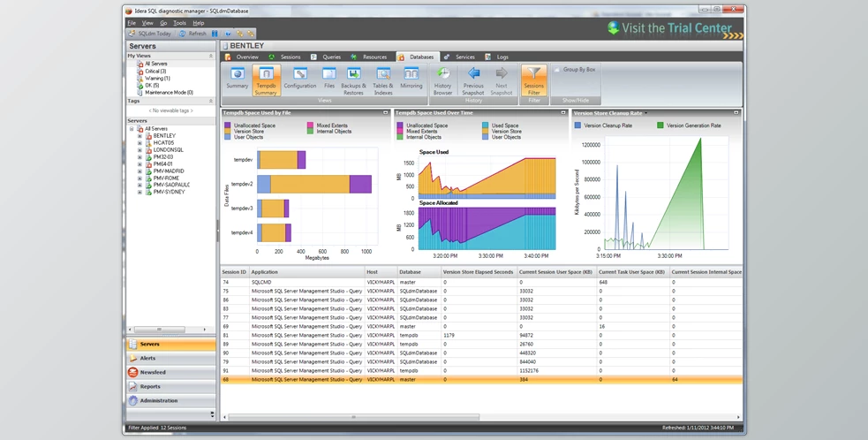Sort by Version Store Elapsed Seconds column

coord(479,272)
